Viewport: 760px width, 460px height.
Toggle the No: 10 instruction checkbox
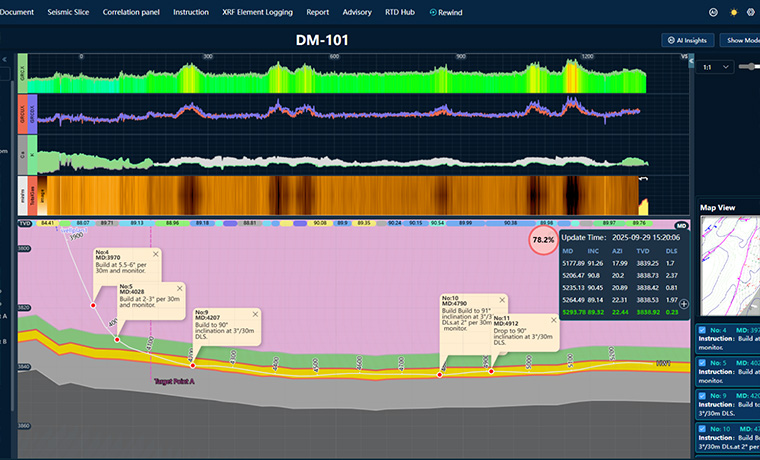click(702, 429)
